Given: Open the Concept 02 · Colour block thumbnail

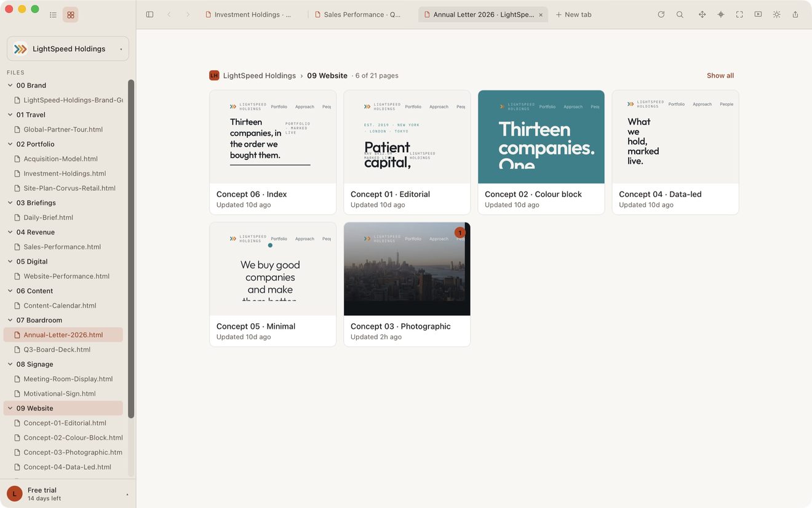Looking at the screenshot, I should tap(541, 137).
